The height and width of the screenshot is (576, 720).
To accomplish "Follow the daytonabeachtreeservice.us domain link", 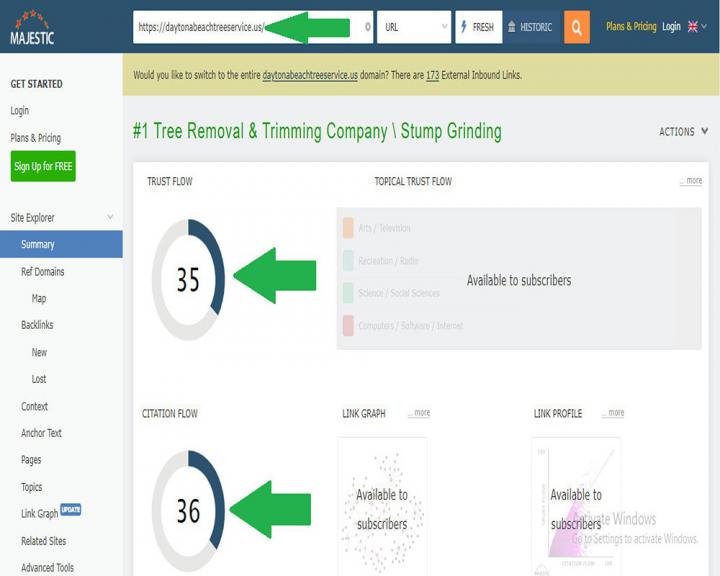I will coord(310,75).
